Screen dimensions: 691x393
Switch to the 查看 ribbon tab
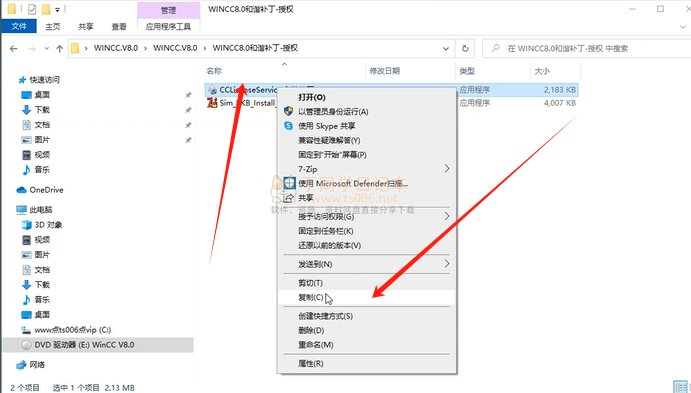point(119,26)
